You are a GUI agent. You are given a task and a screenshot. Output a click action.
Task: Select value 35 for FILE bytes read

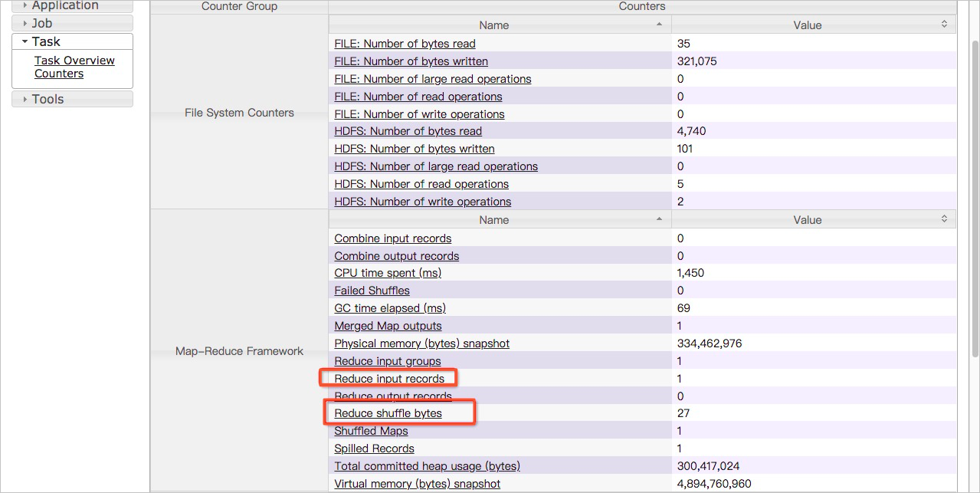coord(683,44)
